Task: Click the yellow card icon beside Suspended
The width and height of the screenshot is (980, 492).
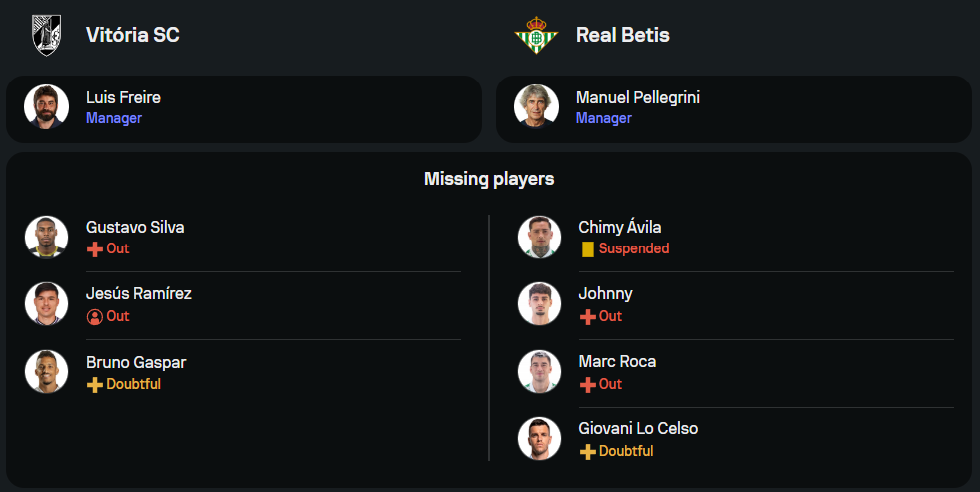Action: click(588, 249)
